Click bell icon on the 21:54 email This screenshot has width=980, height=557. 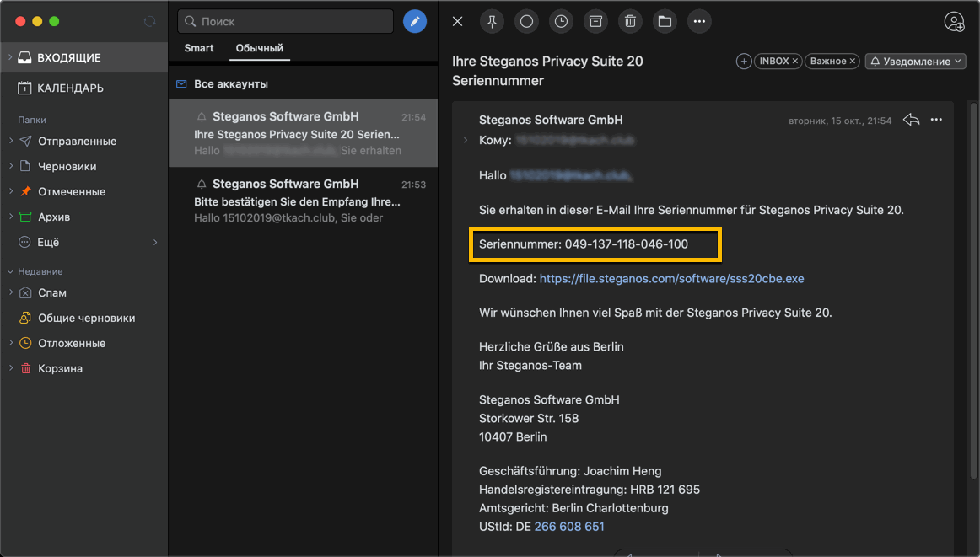(x=202, y=117)
